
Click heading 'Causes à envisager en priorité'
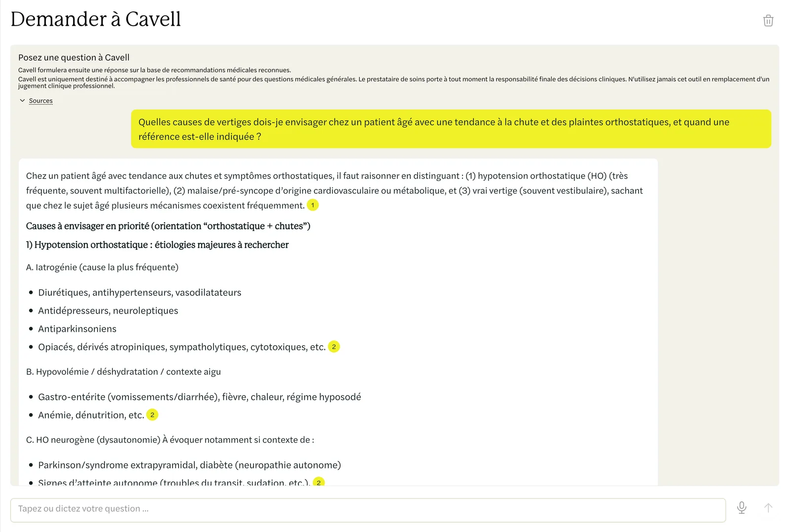[x=168, y=226]
